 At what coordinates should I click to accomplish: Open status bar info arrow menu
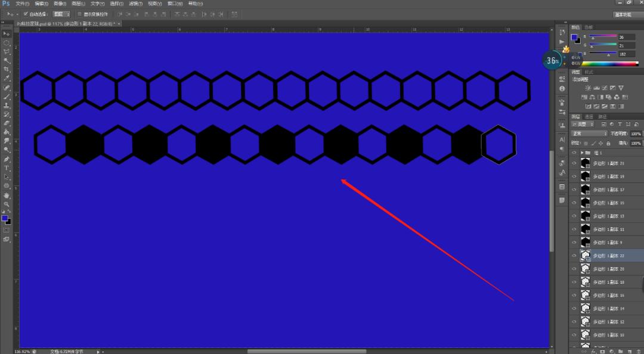98,352
